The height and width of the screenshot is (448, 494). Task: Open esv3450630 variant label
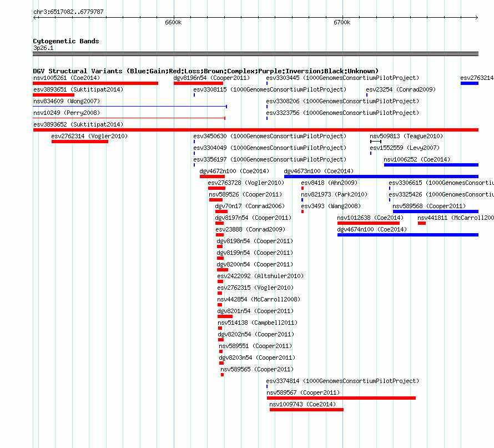(270, 136)
